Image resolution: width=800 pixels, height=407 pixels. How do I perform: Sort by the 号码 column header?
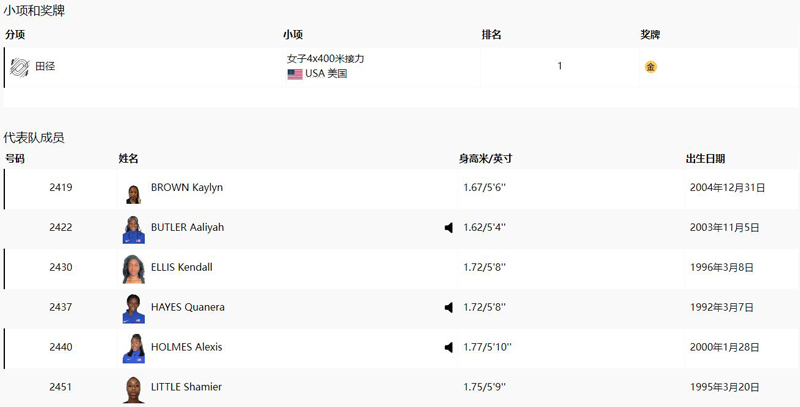point(15,159)
